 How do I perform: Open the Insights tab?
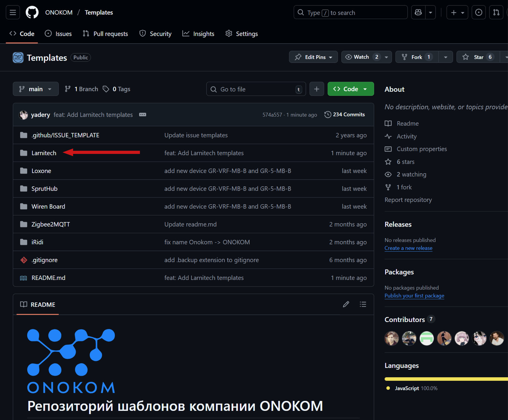tap(198, 34)
